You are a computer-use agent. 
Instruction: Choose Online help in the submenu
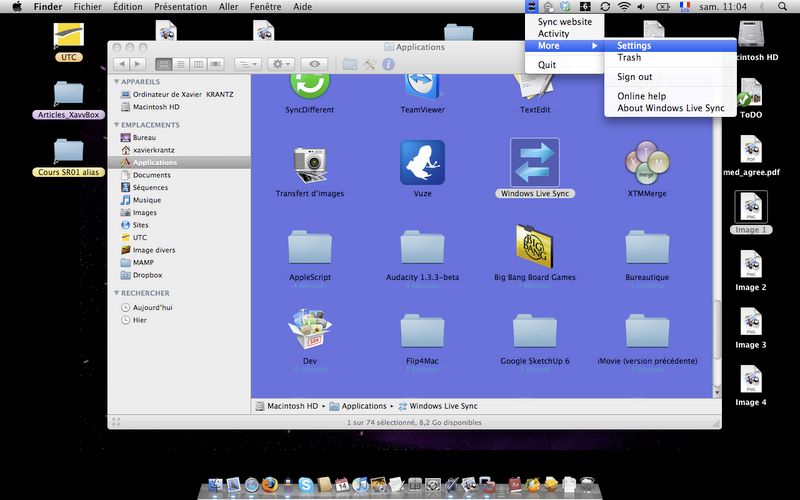click(670, 96)
